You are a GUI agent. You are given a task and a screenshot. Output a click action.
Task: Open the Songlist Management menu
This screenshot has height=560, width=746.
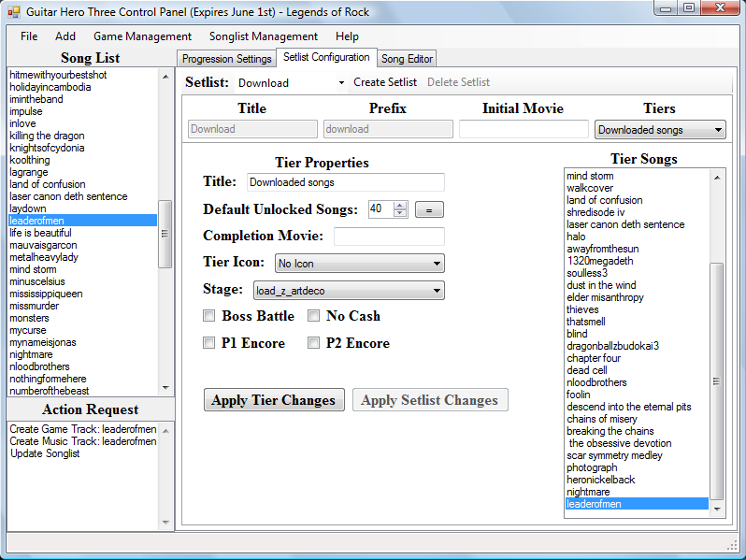[264, 36]
